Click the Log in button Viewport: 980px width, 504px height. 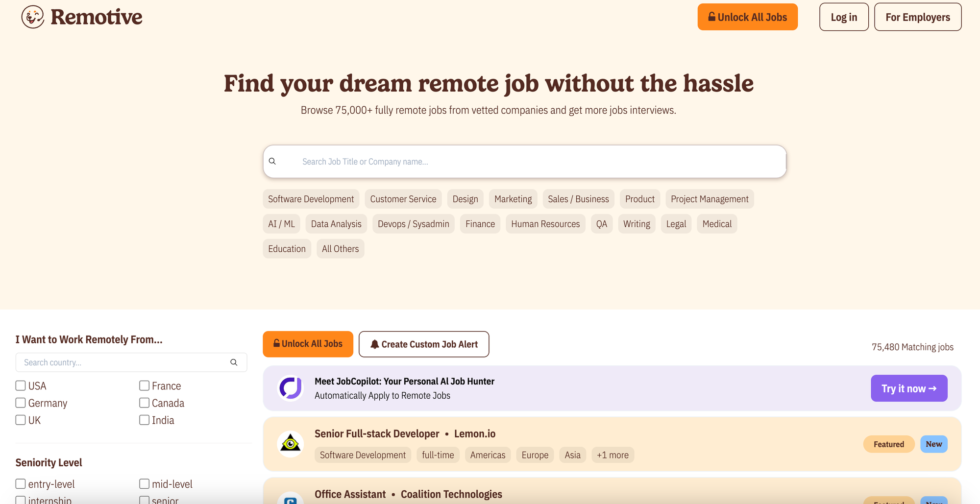pos(844,17)
